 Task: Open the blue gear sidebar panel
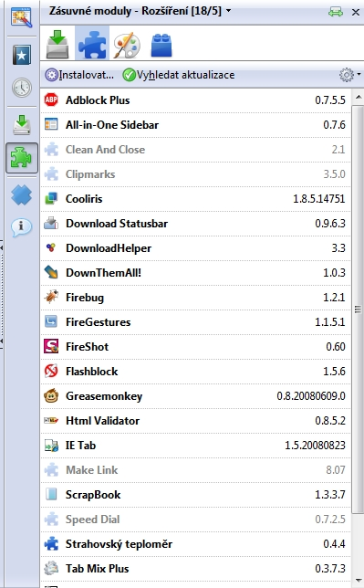pyautogui.click(x=21, y=195)
